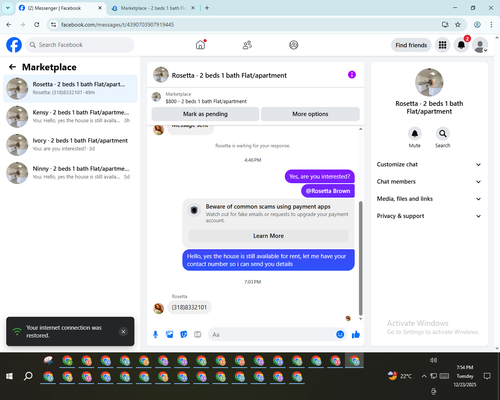Image resolution: width=500 pixels, height=400 pixels.
Task: Switch to the Marketplace 2 beds browser tab
Action: pos(153,8)
